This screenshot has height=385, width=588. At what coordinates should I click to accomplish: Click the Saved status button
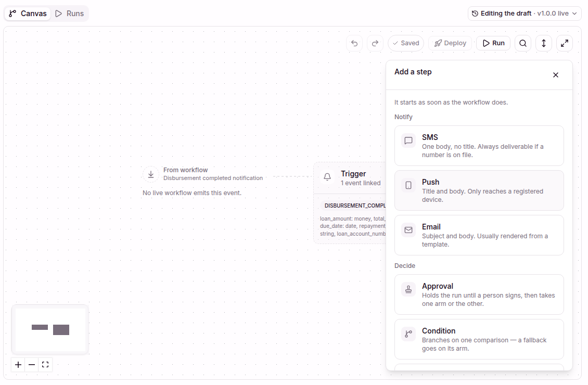(x=406, y=43)
